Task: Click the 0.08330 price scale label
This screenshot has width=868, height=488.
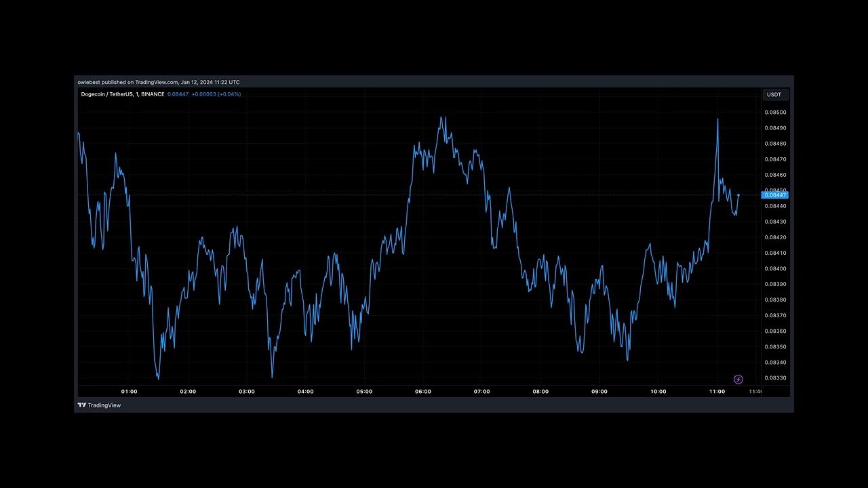Action: (775, 378)
